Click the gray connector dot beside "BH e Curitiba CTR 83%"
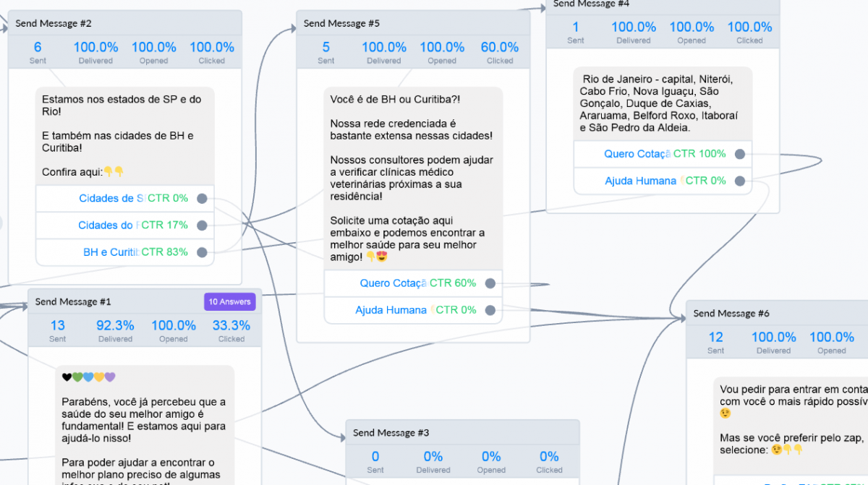Image resolution: width=868 pixels, height=485 pixels. (x=201, y=252)
